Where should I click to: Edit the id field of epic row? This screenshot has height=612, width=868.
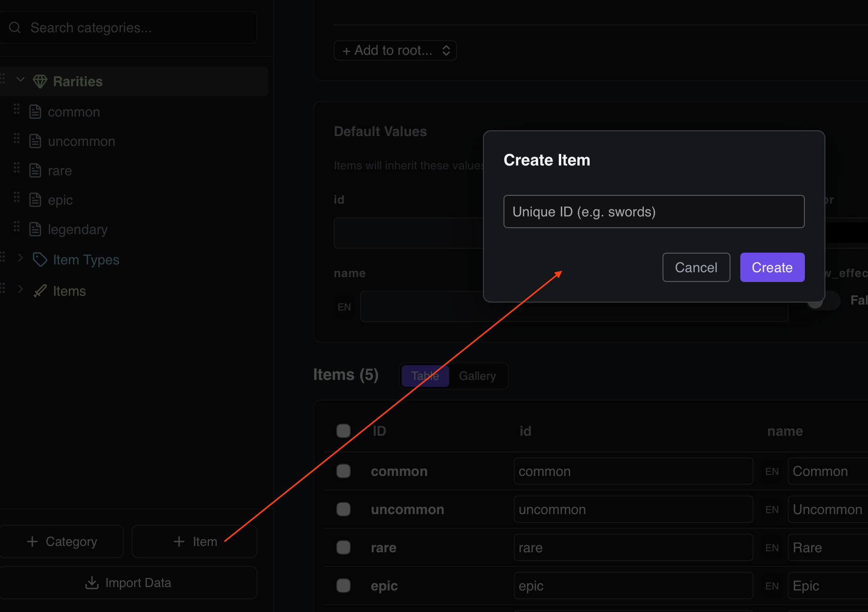tap(633, 586)
